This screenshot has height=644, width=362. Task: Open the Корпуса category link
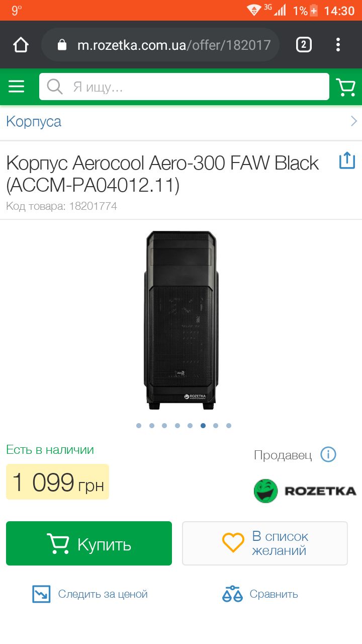[34, 121]
